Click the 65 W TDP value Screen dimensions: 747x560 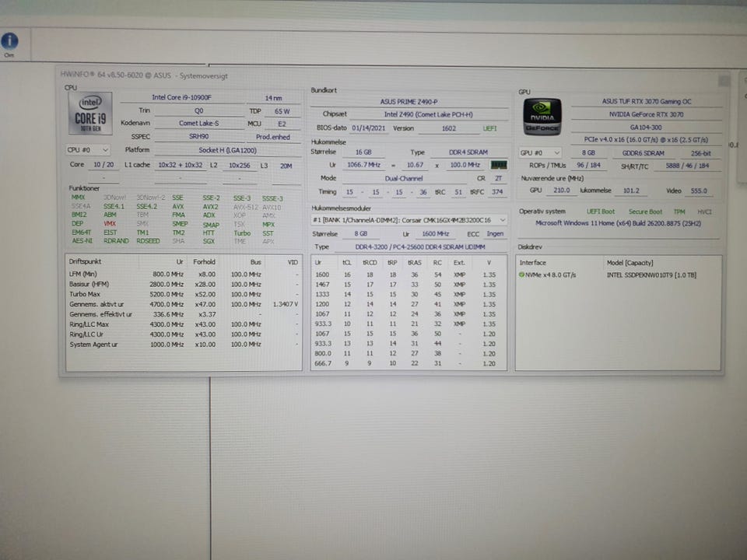(282, 111)
